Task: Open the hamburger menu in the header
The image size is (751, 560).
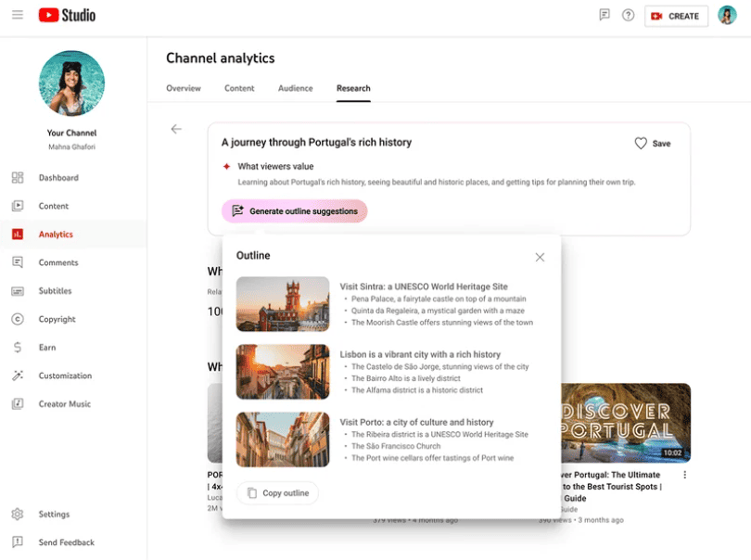Action: (18, 16)
